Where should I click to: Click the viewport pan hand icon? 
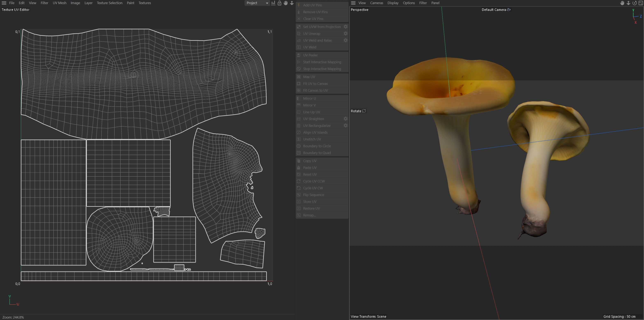pyautogui.click(x=622, y=3)
